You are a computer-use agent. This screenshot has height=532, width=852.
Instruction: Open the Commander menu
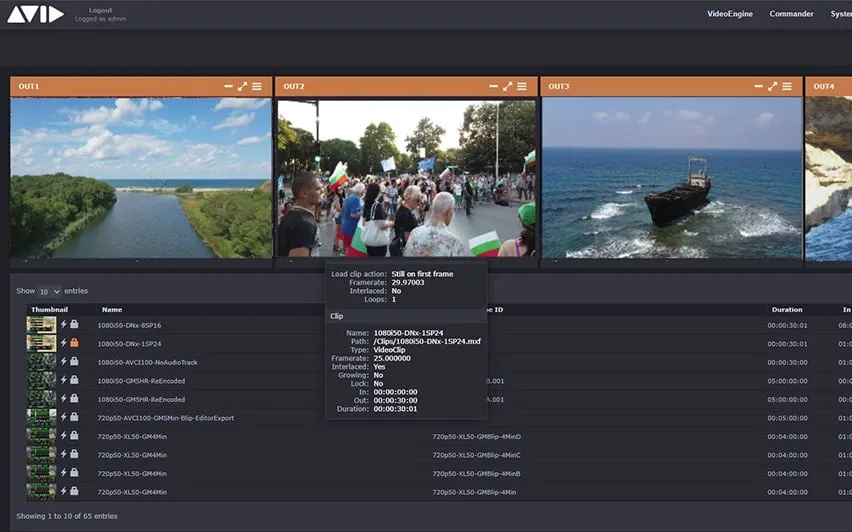click(x=790, y=14)
